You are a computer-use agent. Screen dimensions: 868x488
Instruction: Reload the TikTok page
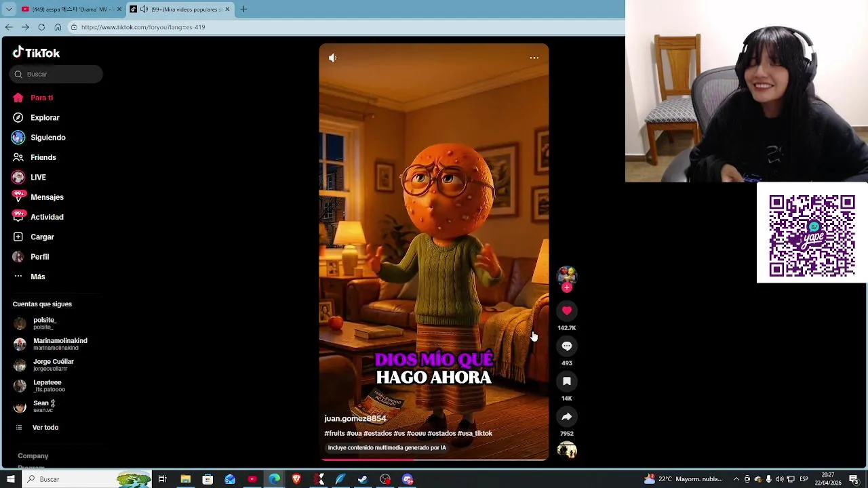[41, 27]
